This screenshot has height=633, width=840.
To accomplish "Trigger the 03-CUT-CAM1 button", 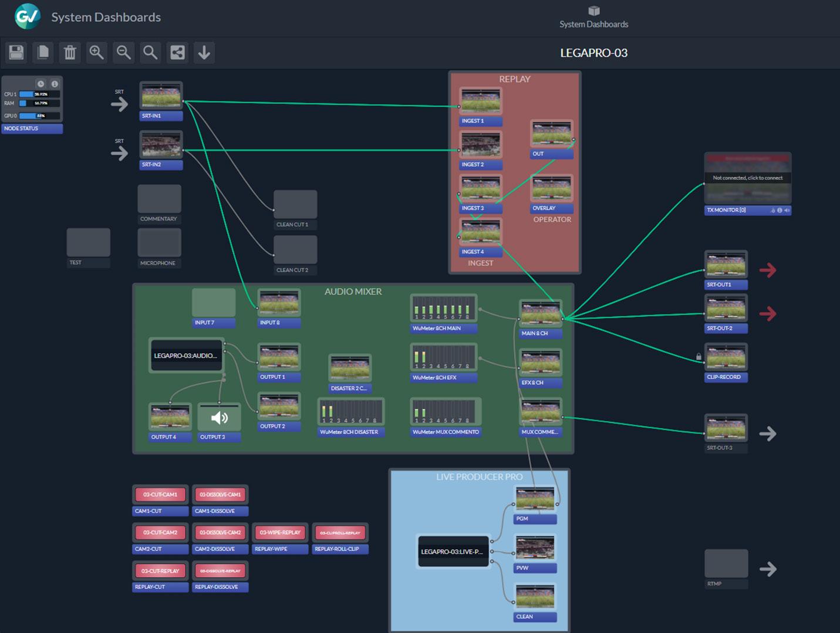I will coord(160,495).
